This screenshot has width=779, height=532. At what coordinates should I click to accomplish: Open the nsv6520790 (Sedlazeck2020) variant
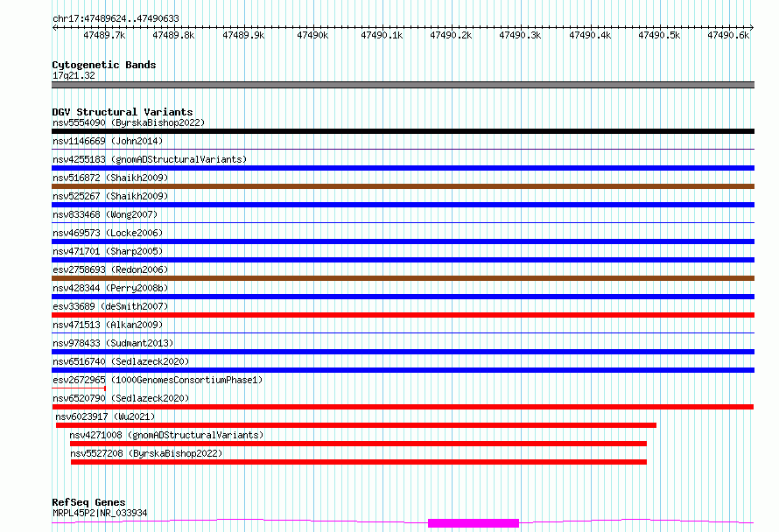pyautogui.click(x=121, y=398)
